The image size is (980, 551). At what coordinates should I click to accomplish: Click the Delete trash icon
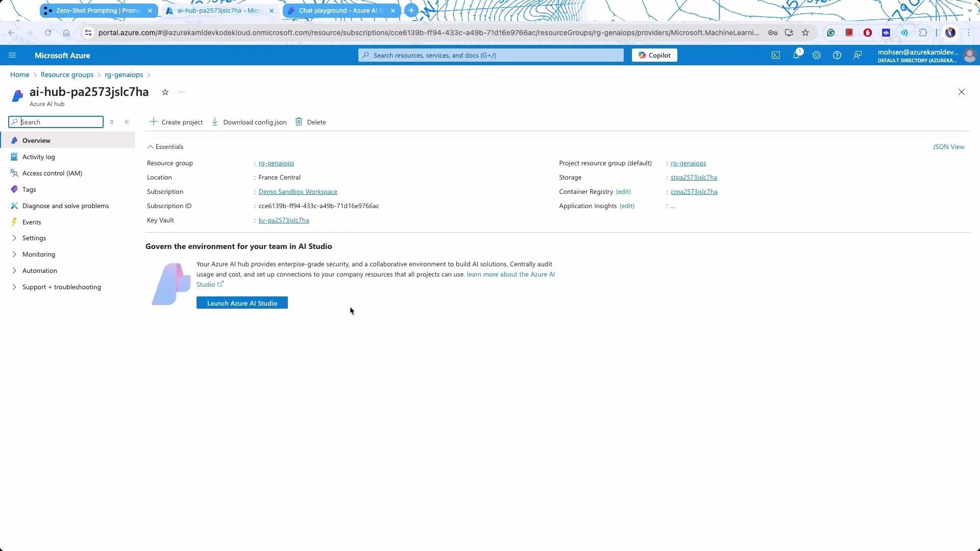(x=299, y=122)
